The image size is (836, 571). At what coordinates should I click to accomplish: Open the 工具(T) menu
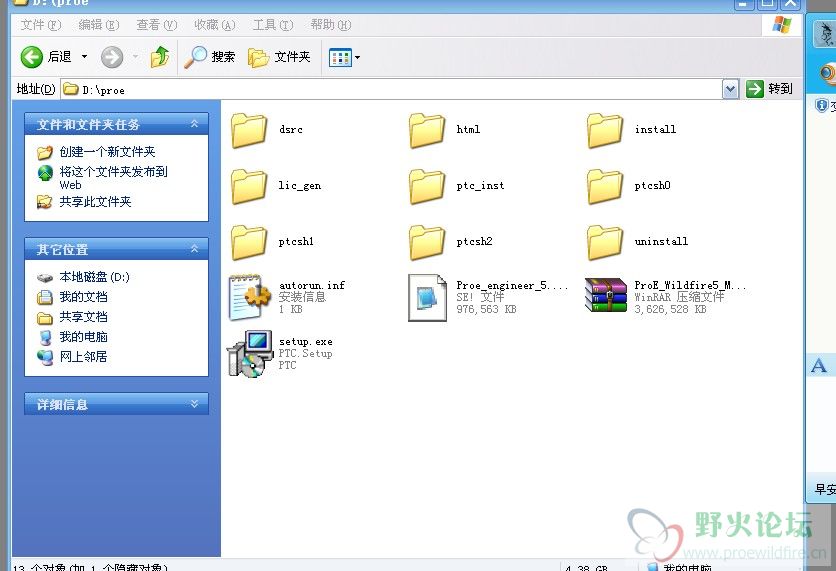pos(272,25)
